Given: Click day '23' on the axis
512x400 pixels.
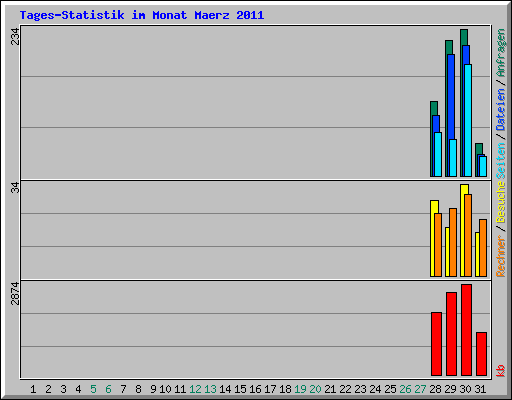Looking at the screenshot, I should click(x=360, y=389).
